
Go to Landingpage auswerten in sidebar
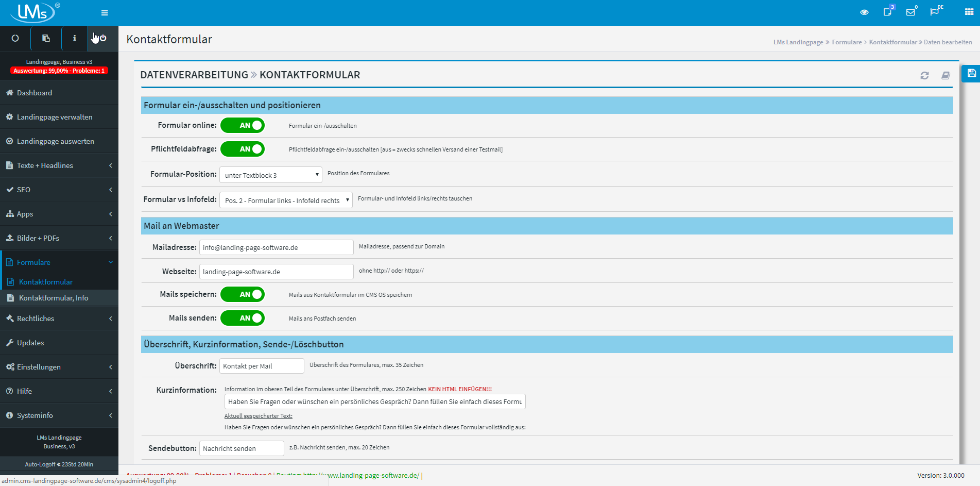[x=55, y=141]
